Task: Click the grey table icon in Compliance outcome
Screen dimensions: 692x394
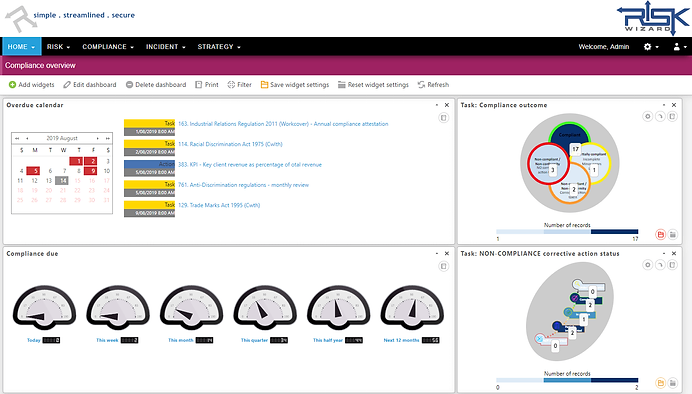Action: 673,235
